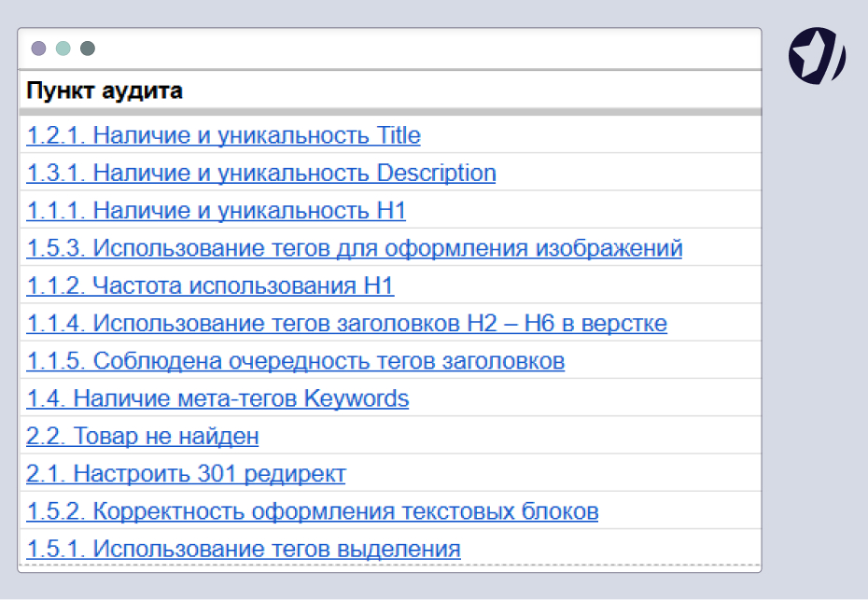
Task: Click the Пункт аудита column header
Action: click(105, 91)
